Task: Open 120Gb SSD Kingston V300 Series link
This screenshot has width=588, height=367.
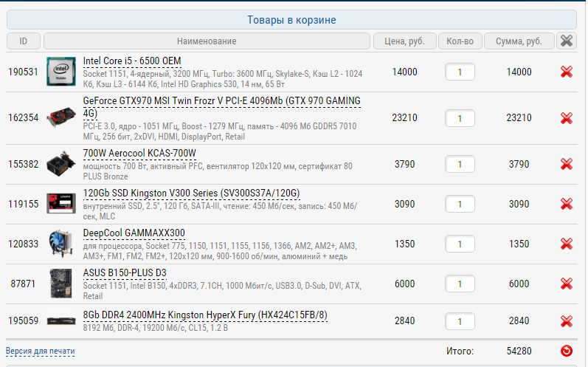Action: coord(191,193)
